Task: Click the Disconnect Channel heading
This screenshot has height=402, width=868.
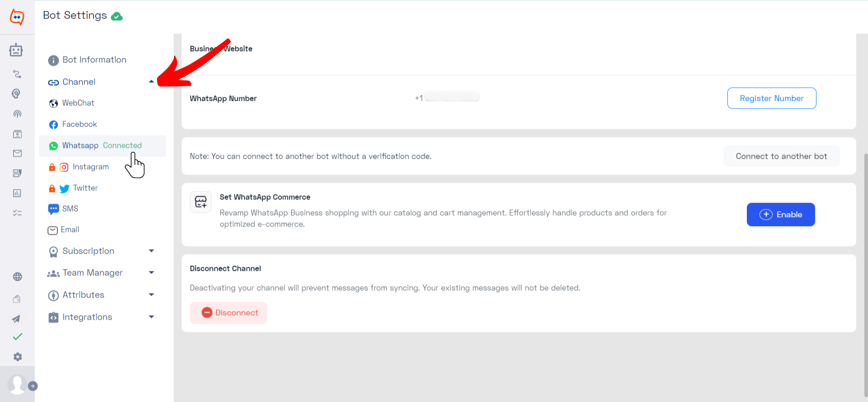Action: click(x=225, y=269)
